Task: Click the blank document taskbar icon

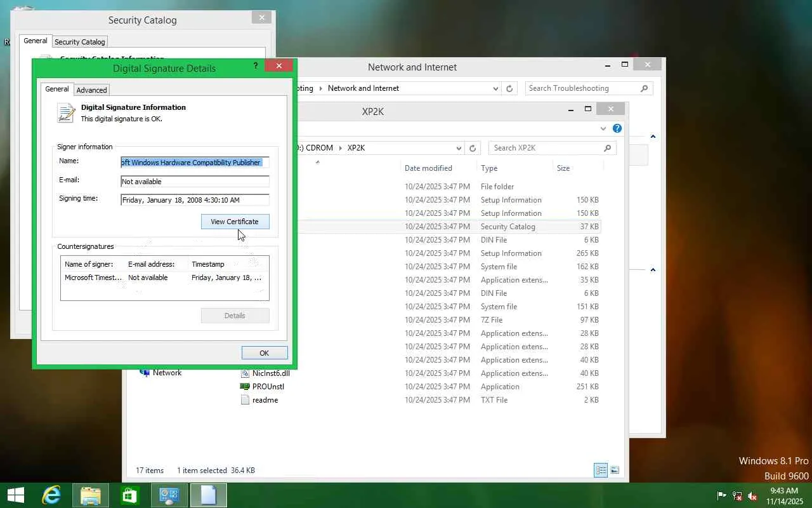Action: (x=209, y=495)
